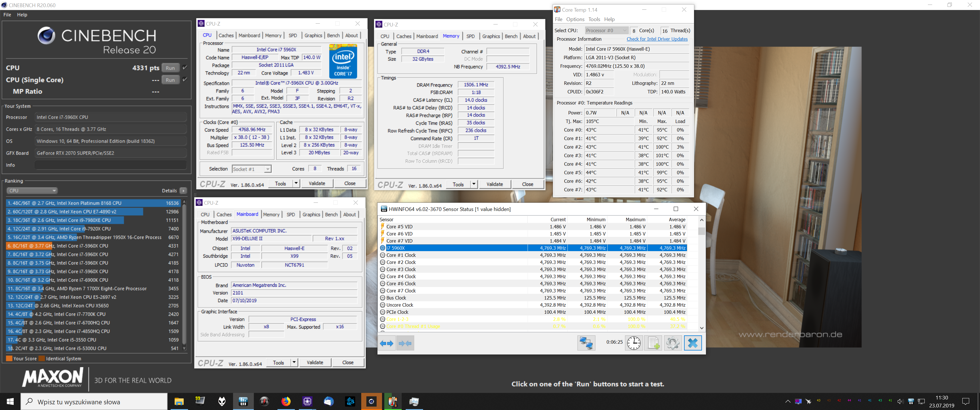Show hidden tray icons chevron
Viewport: 980px width, 410px height.
point(787,401)
